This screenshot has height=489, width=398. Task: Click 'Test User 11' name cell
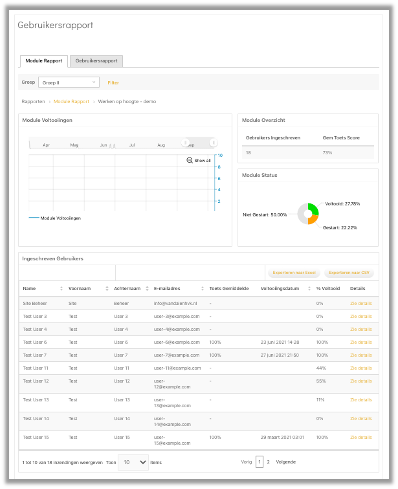click(36, 368)
